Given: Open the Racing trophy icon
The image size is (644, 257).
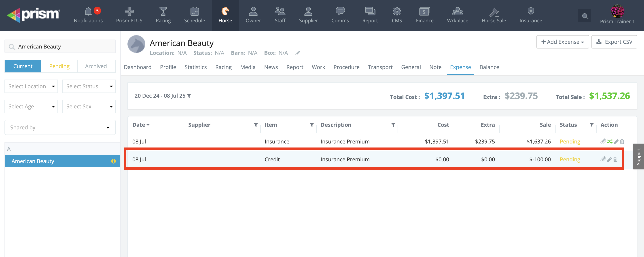Looking at the screenshot, I should [163, 11].
